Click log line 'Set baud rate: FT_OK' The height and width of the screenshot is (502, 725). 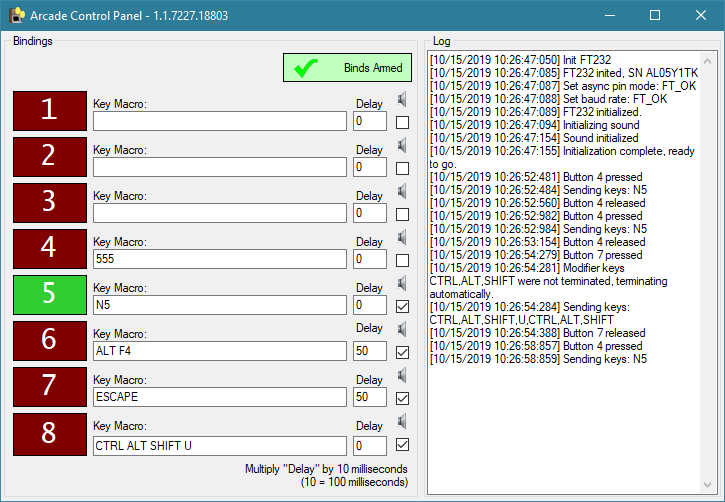(x=548, y=98)
